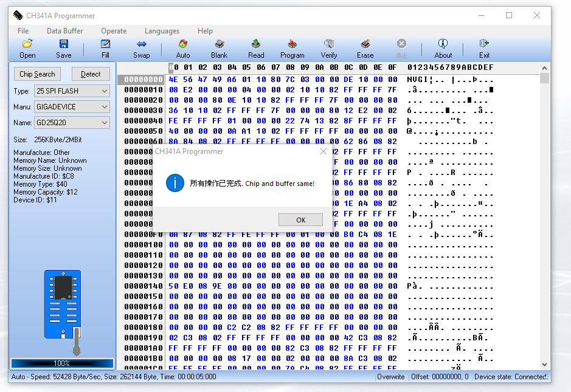Expand the Type dropdown (25 SPI FLASH)
This screenshot has width=571, height=392.
[105, 91]
